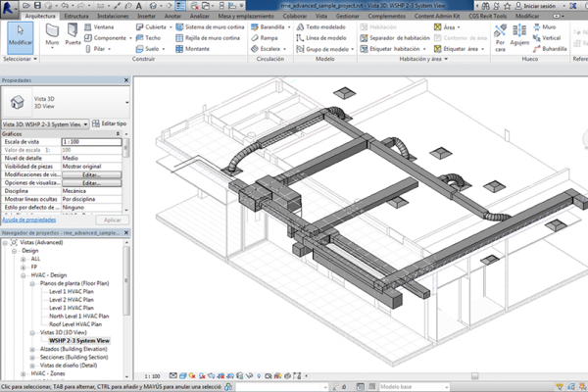Click the Escala de vista input field
This screenshot has width=588, height=392.
pos(92,142)
